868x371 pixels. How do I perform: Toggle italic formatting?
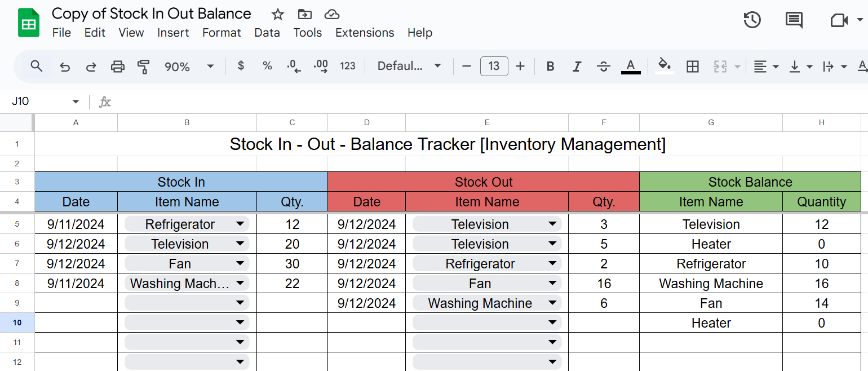pos(577,67)
